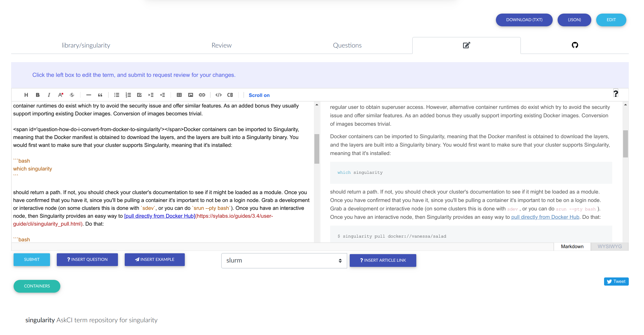Screen dimensions: 644x335
Task: Open the GitHub tab
Action: [x=575, y=45]
